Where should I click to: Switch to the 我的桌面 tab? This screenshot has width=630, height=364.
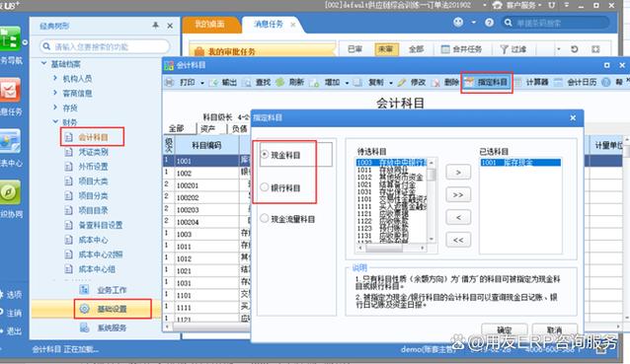pyautogui.click(x=210, y=24)
